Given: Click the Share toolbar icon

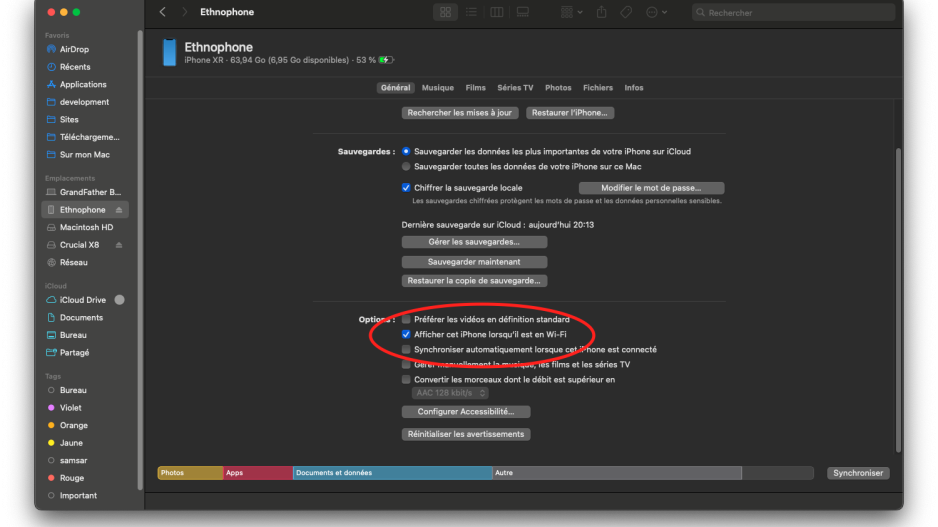Looking at the screenshot, I should click(x=602, y=13).
